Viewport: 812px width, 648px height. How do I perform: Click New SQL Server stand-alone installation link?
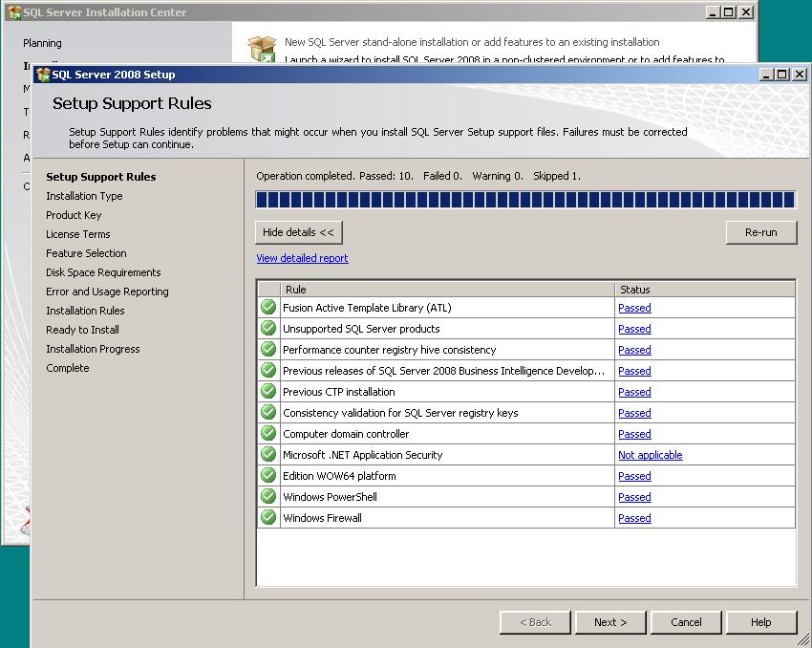472,42
